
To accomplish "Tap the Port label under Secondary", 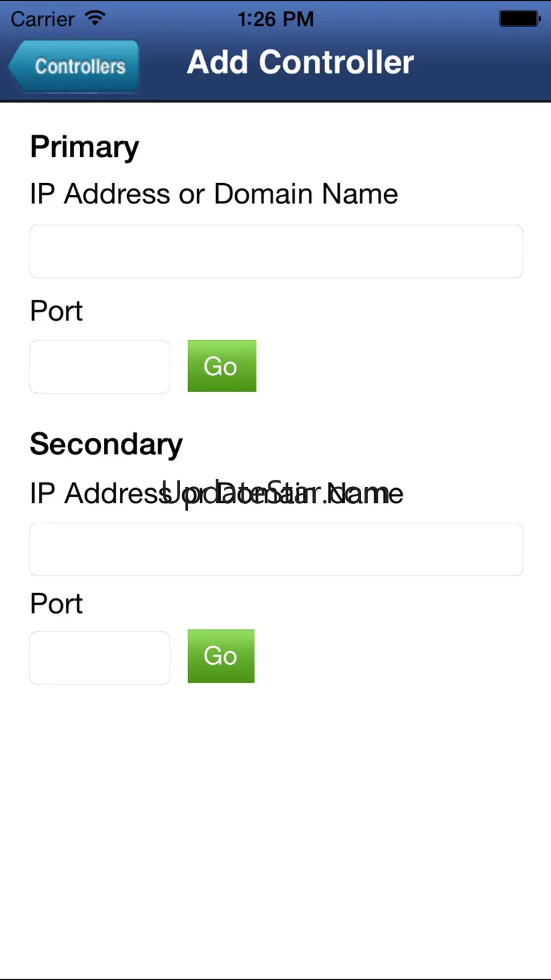I will click(57, 604).
